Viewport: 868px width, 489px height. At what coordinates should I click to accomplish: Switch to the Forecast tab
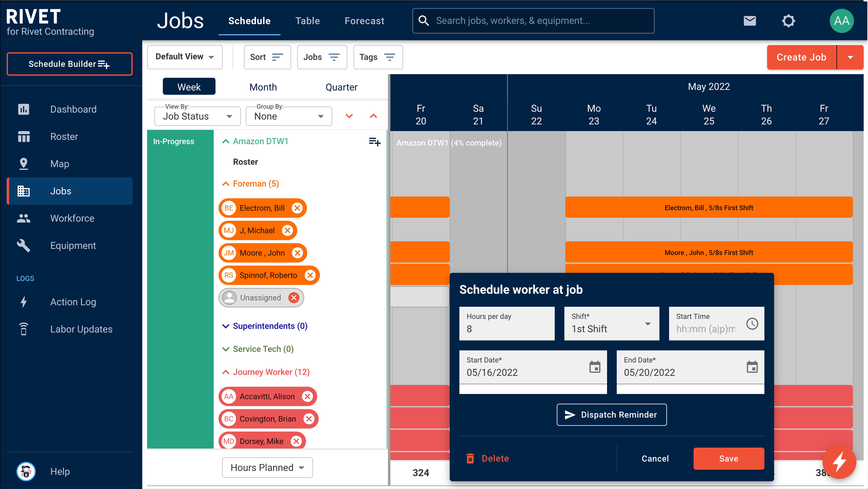pos(364,21)
